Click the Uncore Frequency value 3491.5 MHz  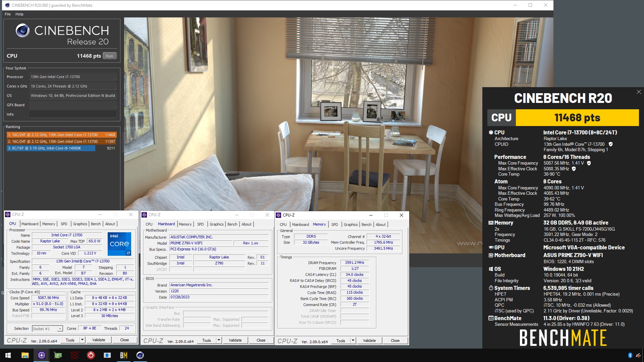(383, 248)
